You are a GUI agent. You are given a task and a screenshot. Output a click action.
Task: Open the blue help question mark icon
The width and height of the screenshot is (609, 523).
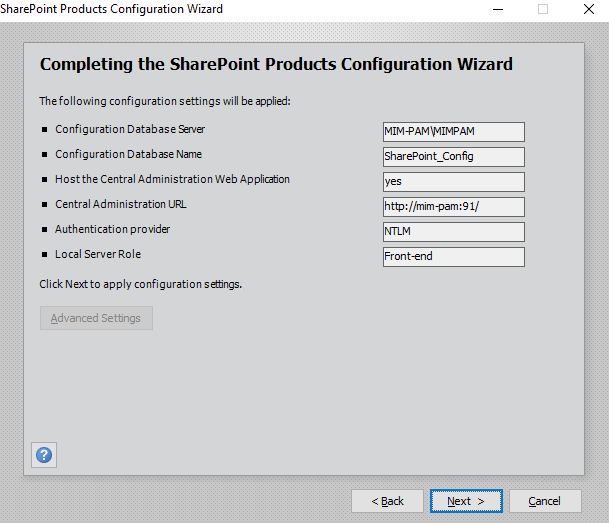(x=44, y=455)
